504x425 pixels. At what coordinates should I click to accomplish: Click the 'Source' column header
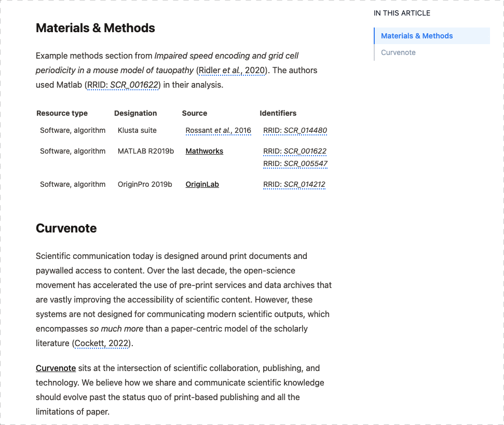pos(195,113)
